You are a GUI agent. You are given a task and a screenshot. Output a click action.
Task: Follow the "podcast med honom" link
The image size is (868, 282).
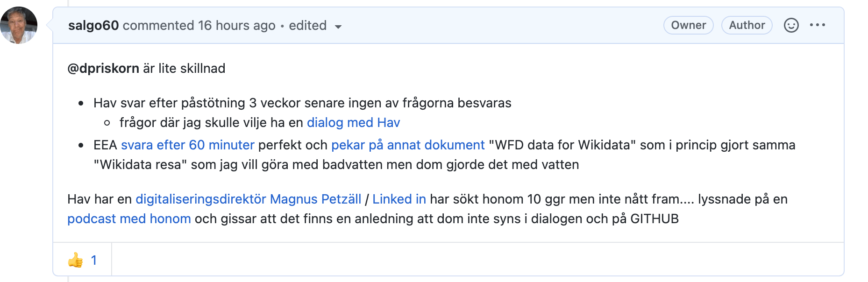[129, 219]
